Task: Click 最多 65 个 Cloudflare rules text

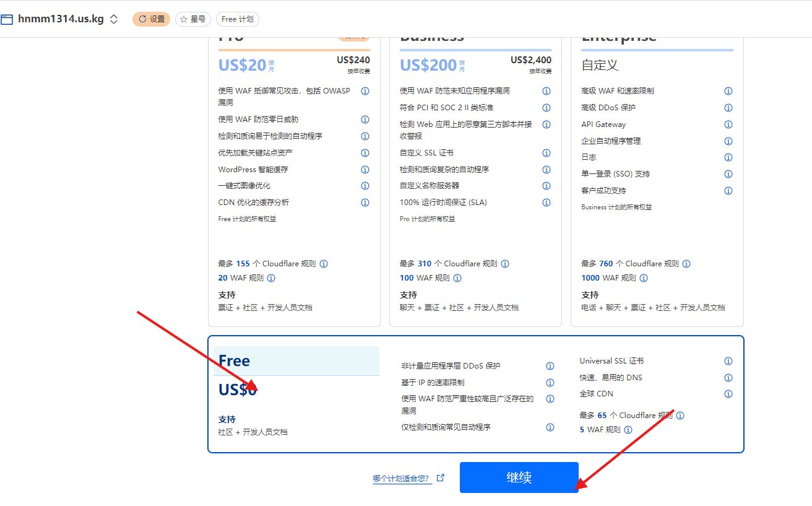Action: tap(626, 416)
